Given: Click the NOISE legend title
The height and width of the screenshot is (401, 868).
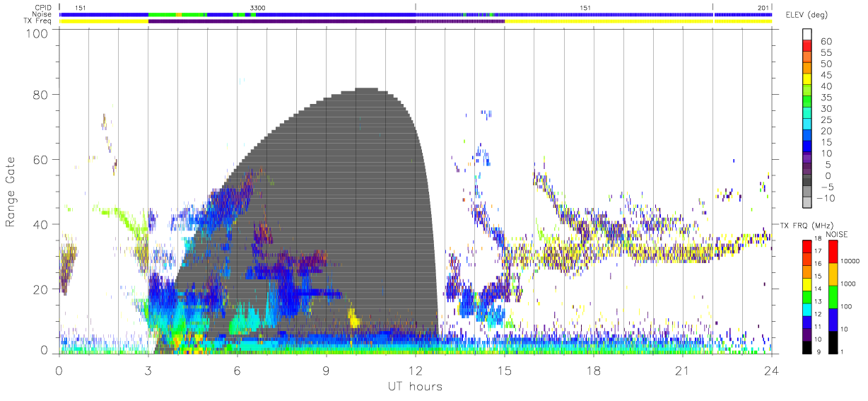Looking at the screenshot, I should 836,234.
